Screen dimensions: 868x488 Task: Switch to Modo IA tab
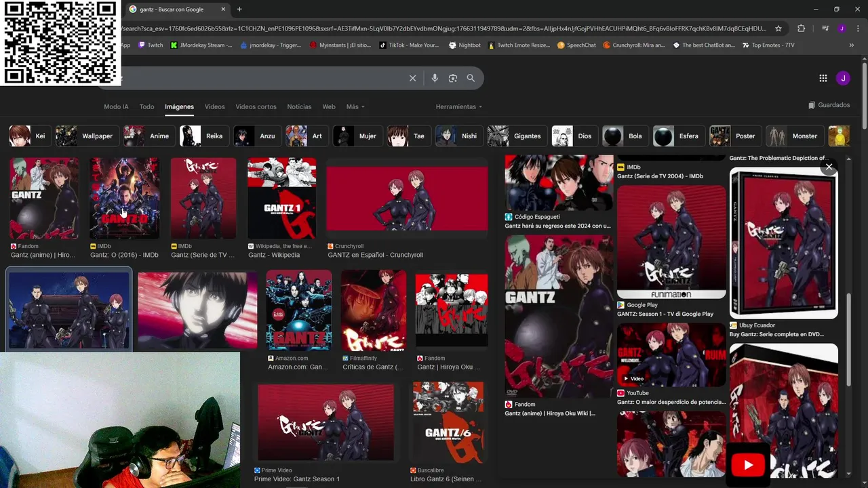pos(116,107)
